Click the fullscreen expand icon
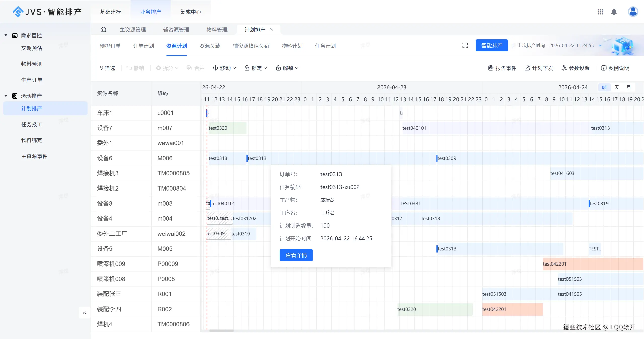Screen dimensions: 644x339 (465, 45)
